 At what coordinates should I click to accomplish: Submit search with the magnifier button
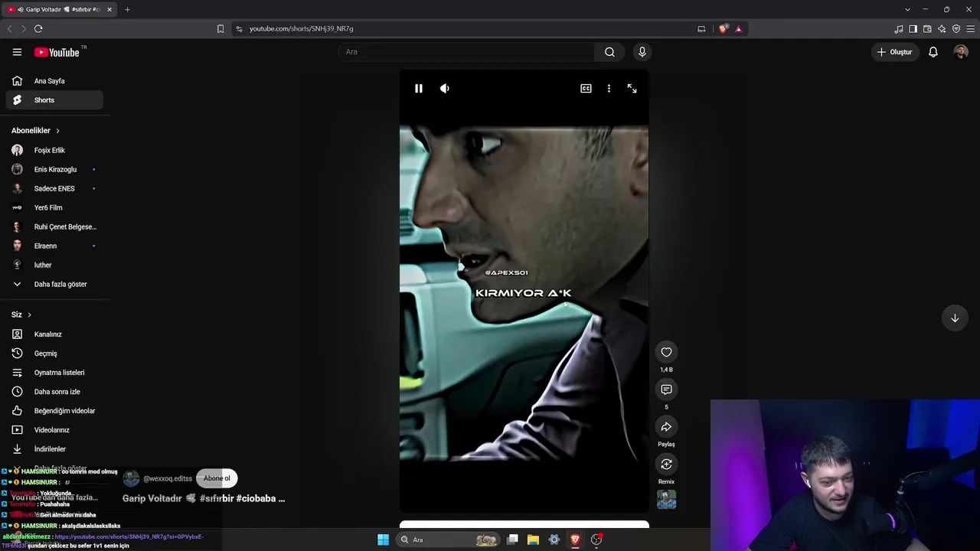click(x=609, y=52)
